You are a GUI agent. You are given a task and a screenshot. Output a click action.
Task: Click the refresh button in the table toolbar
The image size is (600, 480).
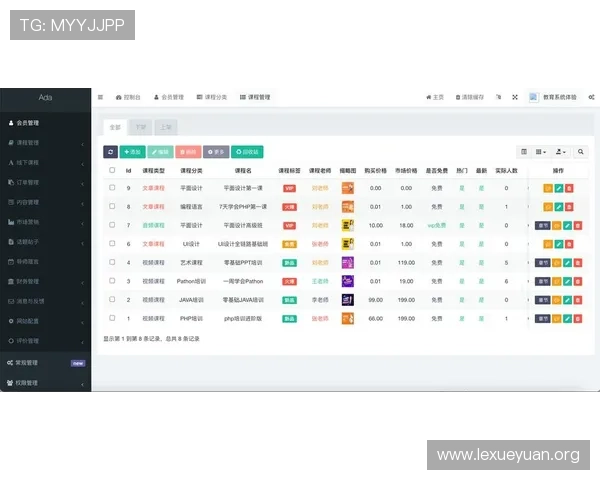[110, 152]
